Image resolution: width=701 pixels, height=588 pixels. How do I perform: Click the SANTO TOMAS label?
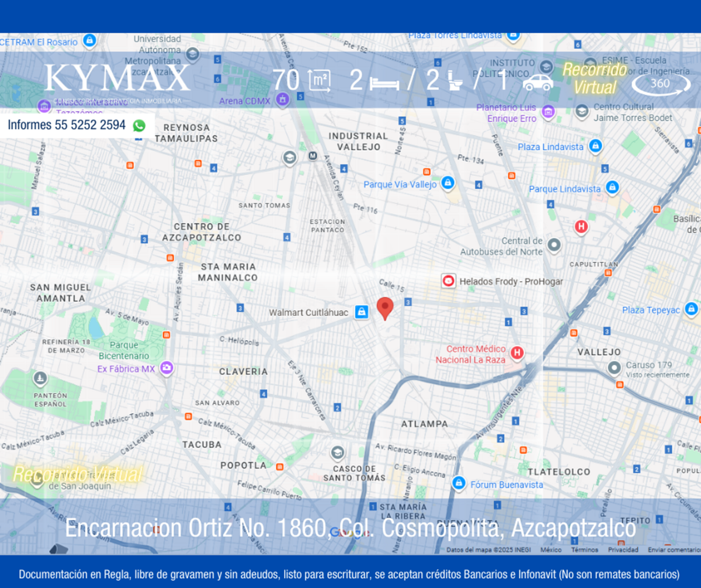(x=264, y=205)
